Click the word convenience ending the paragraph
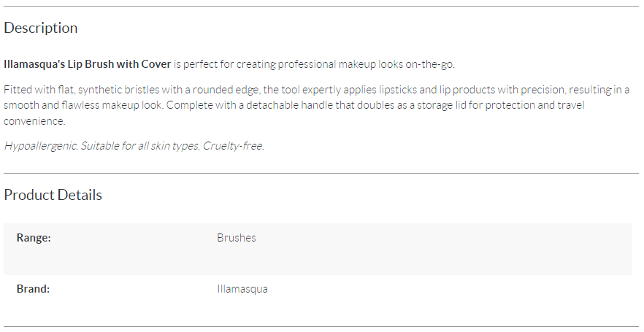This screenshot has height=332, width=644. [x=34, y=121]
